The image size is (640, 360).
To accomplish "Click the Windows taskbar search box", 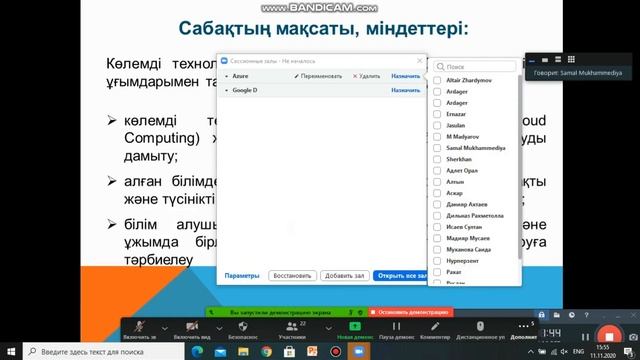I will click(104, 351).
